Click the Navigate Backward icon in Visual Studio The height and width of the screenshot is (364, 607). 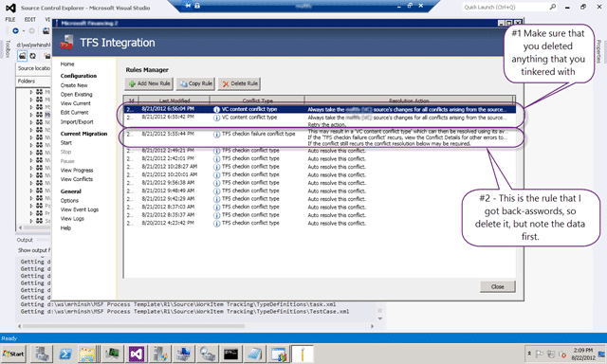click(15, 30)
